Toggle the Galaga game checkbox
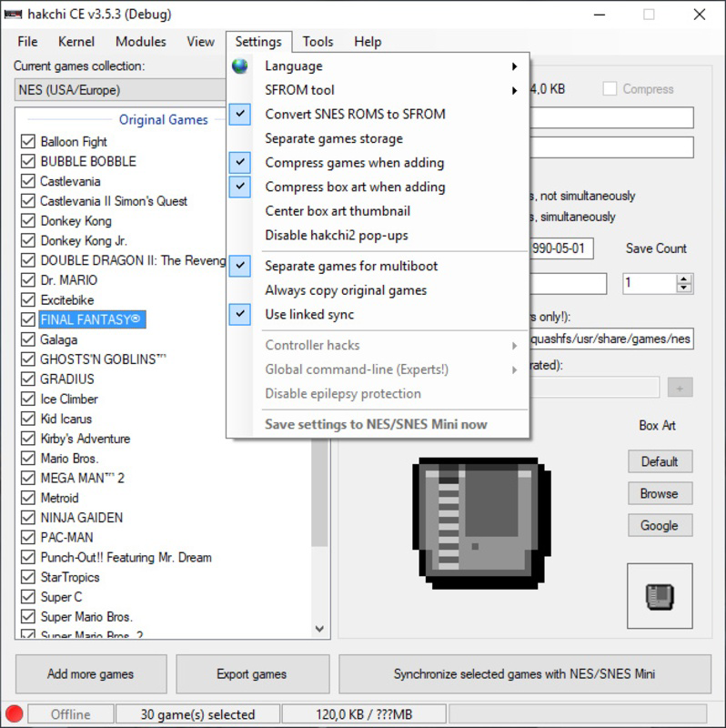726x728 pixels. (x=28, y=339)
